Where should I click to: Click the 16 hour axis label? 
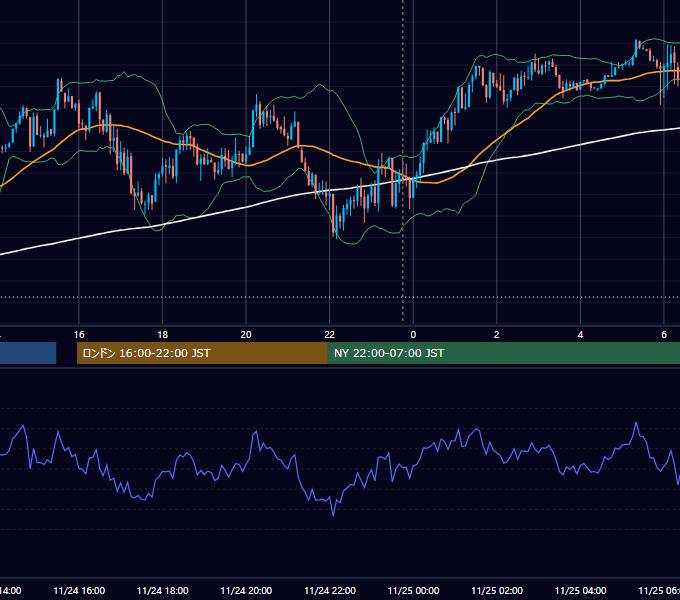tap(79, 334)
